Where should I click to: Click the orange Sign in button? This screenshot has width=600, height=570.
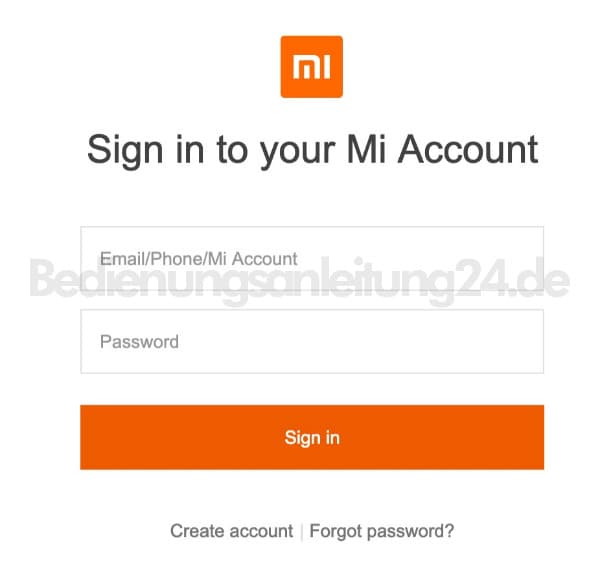312,437
